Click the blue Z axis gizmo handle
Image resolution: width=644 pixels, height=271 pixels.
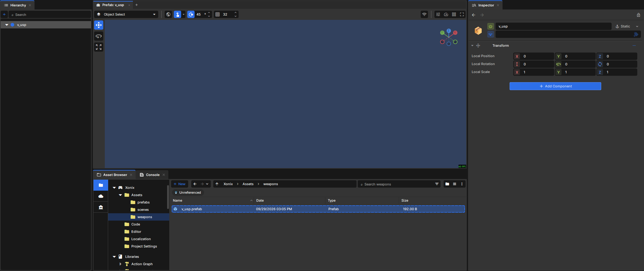tap(448, 31)
